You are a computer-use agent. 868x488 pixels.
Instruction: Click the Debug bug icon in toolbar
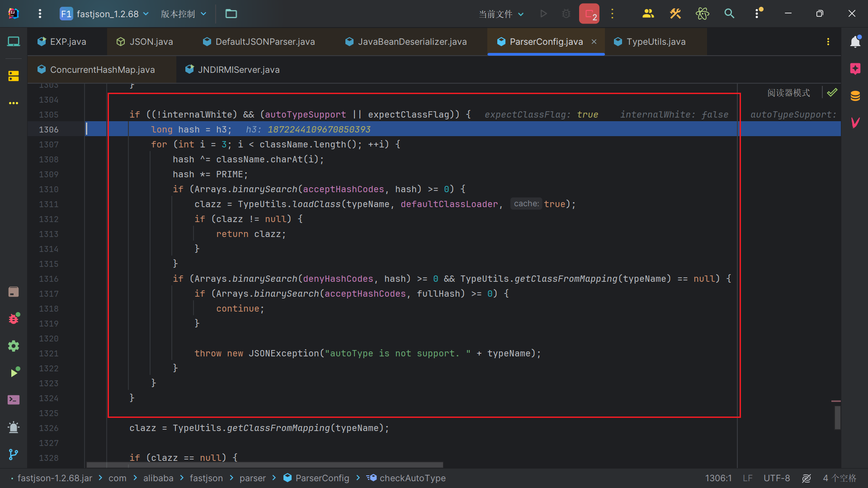(x=566, y=14)
